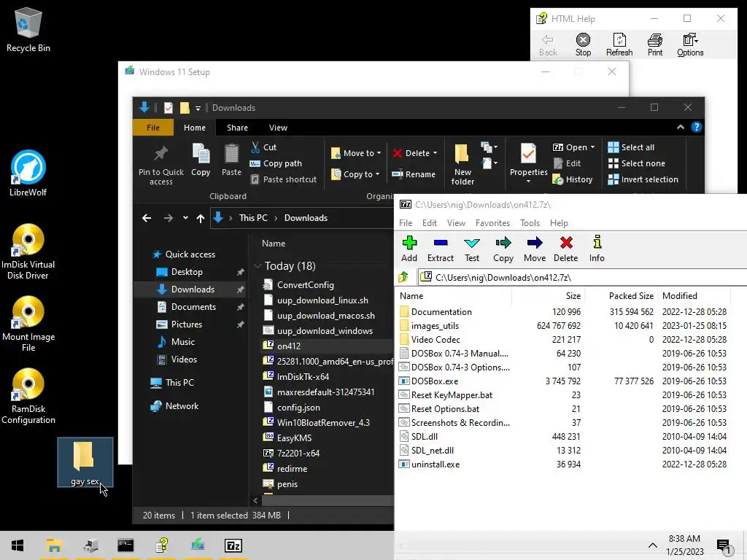Open the Move to dropdown in Explorer

(x=356, y=153)
